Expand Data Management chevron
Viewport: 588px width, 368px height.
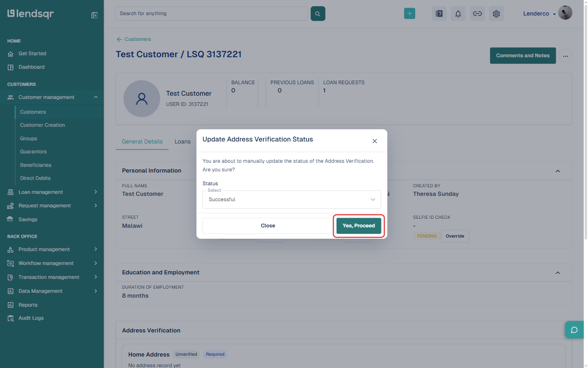[96, 291]
